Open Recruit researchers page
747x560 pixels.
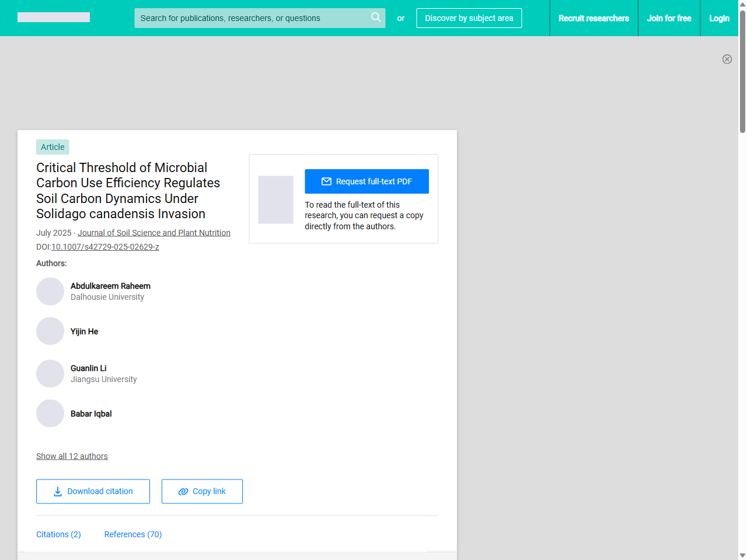(x=594, y=18)
